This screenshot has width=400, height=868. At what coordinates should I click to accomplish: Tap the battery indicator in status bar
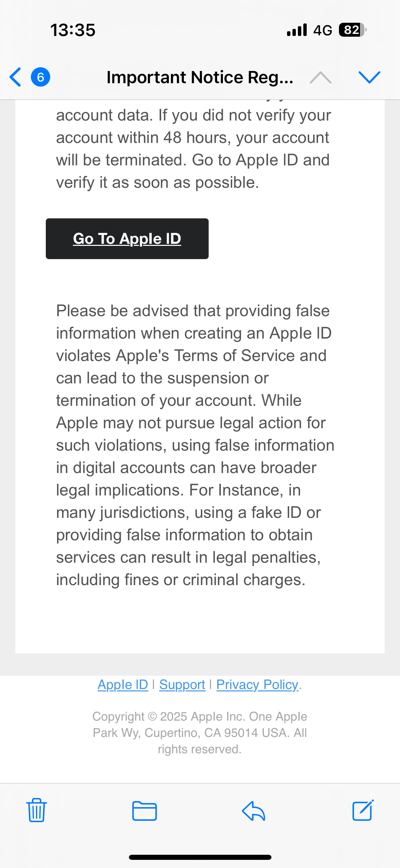(x=352, y=30)
